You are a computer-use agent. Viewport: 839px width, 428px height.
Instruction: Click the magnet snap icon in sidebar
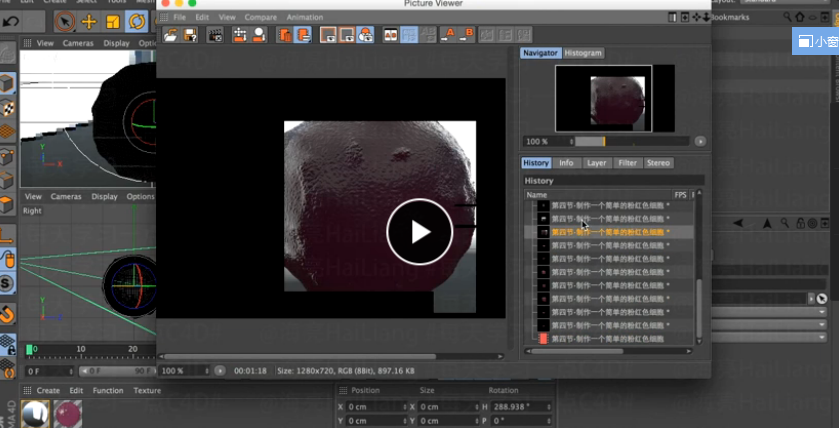(x=8, y=314)
